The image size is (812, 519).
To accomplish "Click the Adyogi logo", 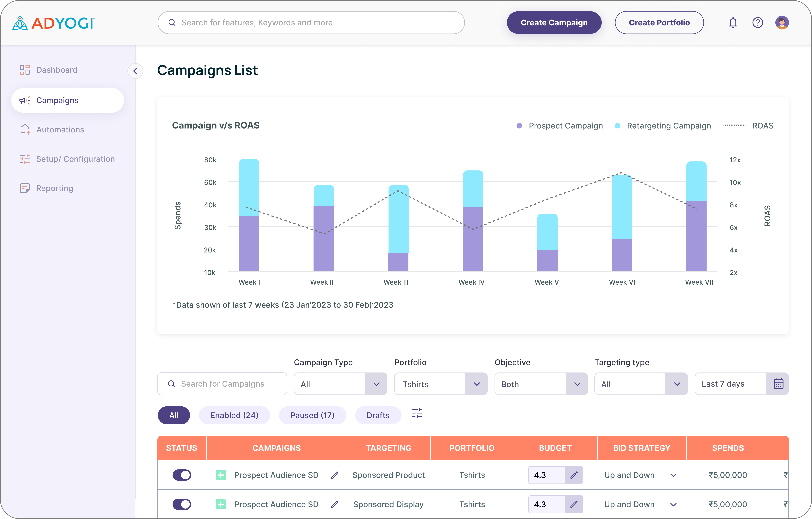I will tap(53, 23).
